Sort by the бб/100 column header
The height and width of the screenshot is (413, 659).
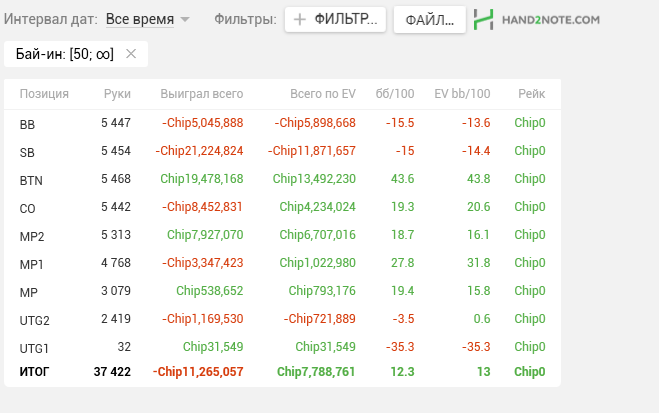coord(395,94)
